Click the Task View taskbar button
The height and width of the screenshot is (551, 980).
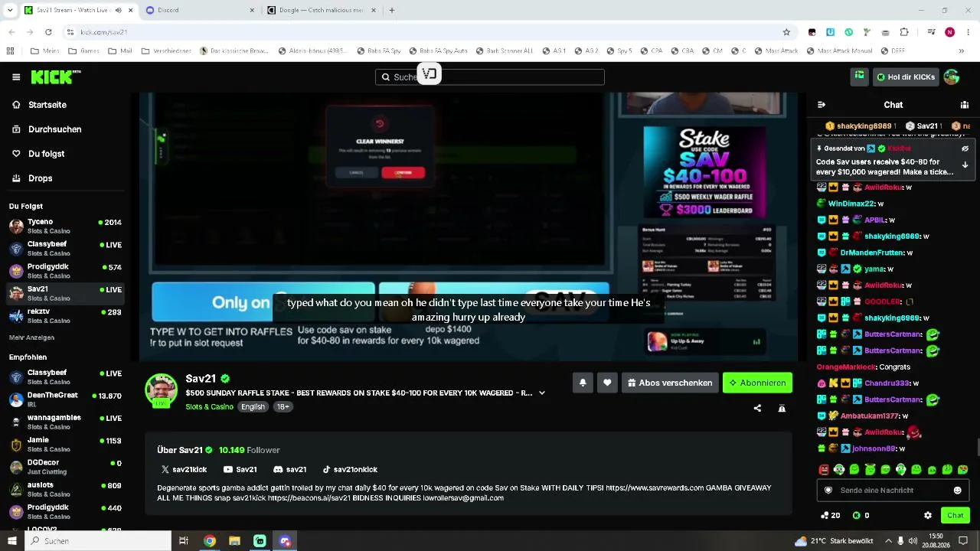184,541
